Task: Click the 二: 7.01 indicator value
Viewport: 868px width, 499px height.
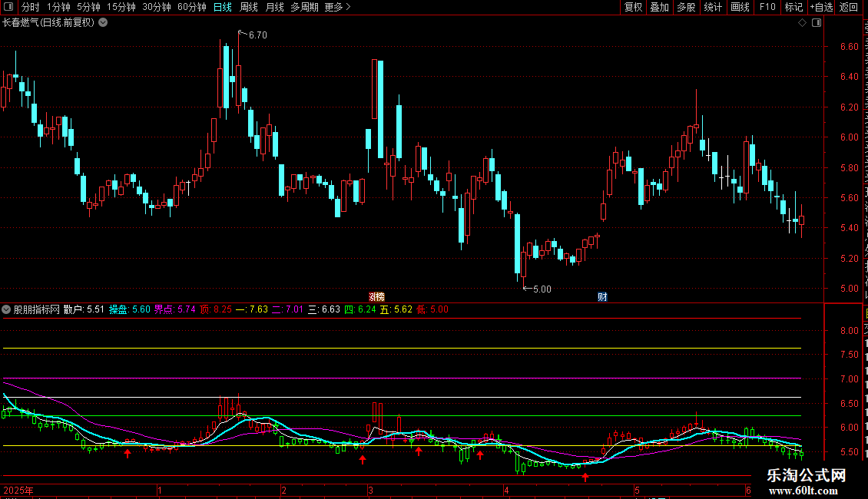Action: pyautogui.click(x=288, y=310)
